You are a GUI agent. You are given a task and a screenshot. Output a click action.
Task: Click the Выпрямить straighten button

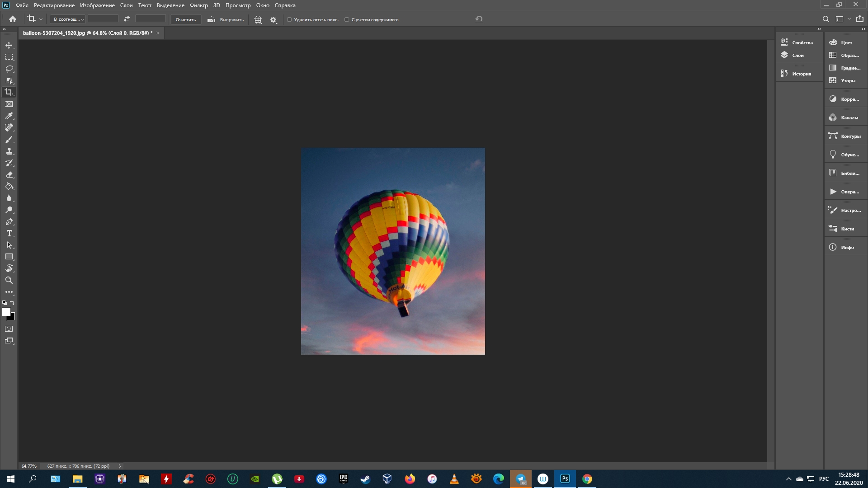(226, 19)
